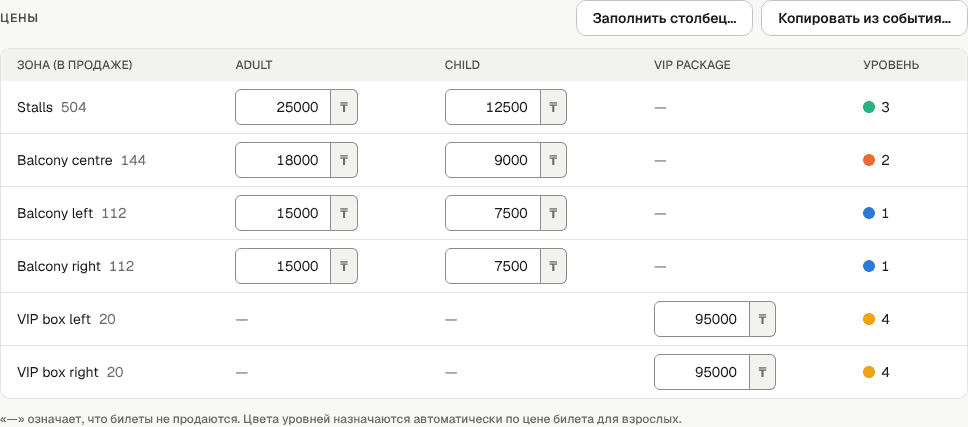This screenshot has height=427, width=968.
Task: Click tenge icon for Balcony left Child price
Action: point(553,214)
